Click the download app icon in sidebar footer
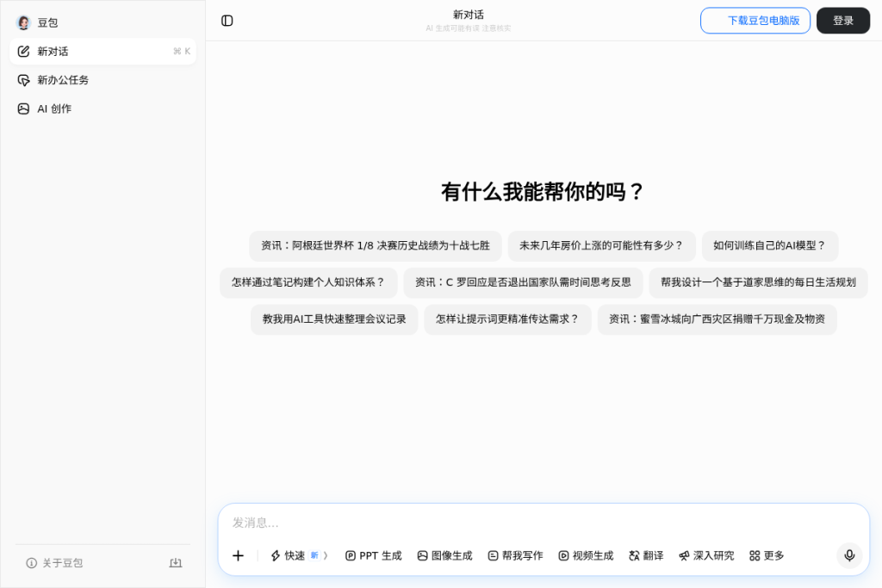This screenshot has width=882, height=588. 176,563
